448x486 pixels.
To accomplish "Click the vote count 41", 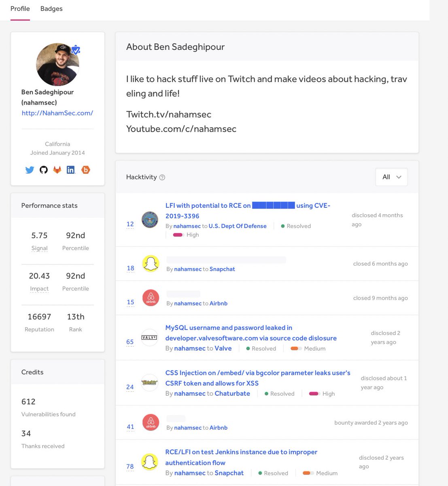I will (x=130, y=426).
